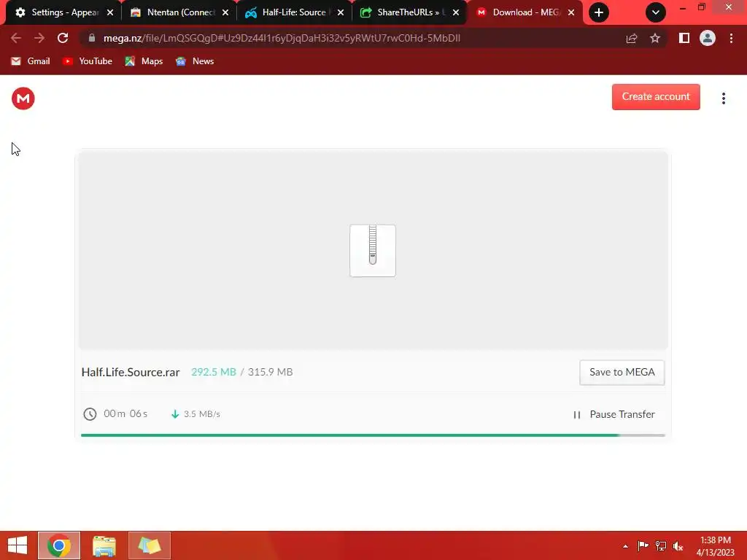Open the News bookmark

pos(195,61)
